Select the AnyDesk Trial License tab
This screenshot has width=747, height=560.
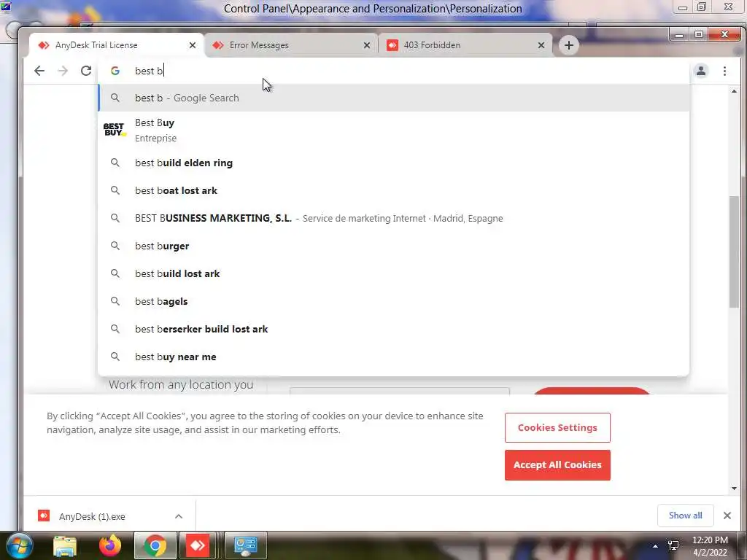(x=116, y=45)
